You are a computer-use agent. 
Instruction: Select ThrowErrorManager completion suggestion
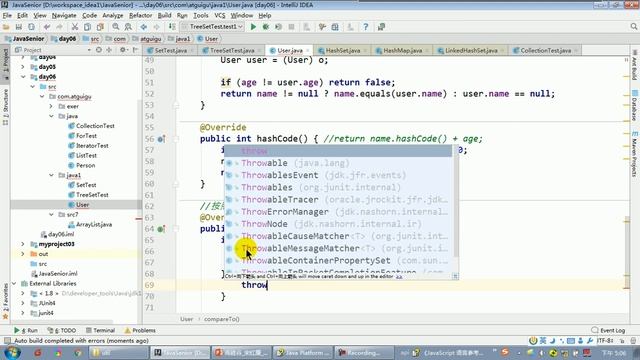point(339,212)
